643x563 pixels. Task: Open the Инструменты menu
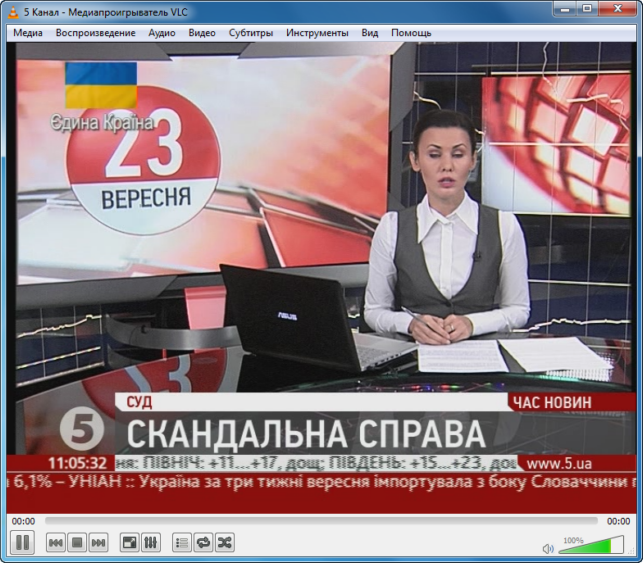tap(317, 33)
